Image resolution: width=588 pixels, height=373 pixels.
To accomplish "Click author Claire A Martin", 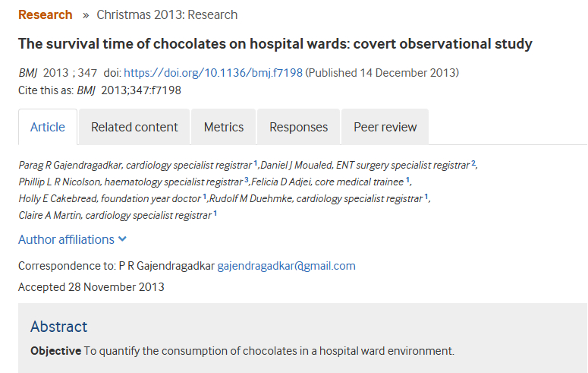I will click(x=50, y=215).
